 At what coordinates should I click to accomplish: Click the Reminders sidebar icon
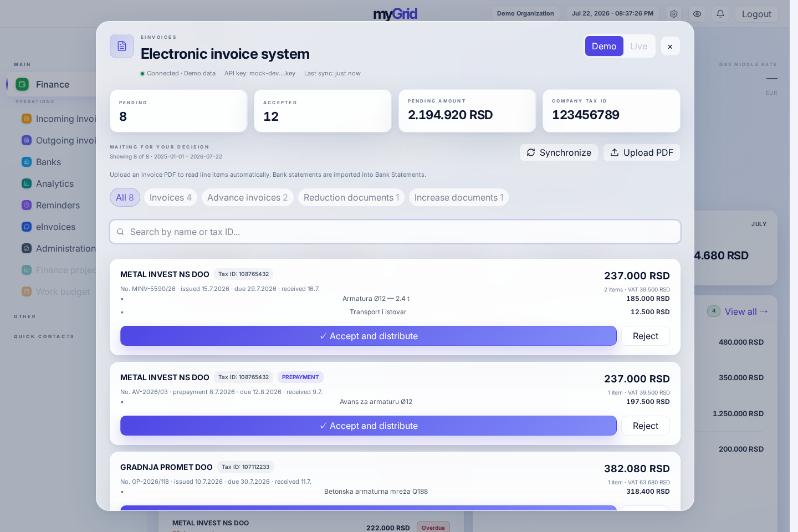[27, 205]
